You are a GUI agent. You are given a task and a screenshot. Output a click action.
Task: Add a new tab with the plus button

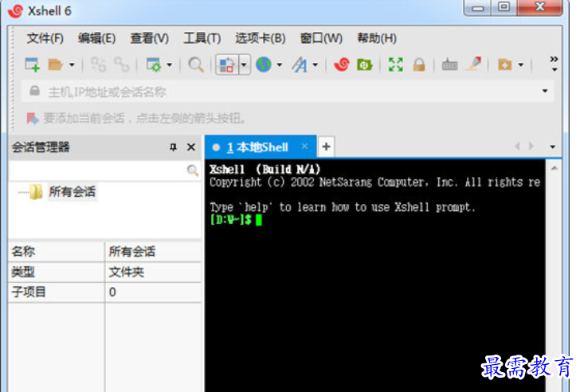click(326, 147)
